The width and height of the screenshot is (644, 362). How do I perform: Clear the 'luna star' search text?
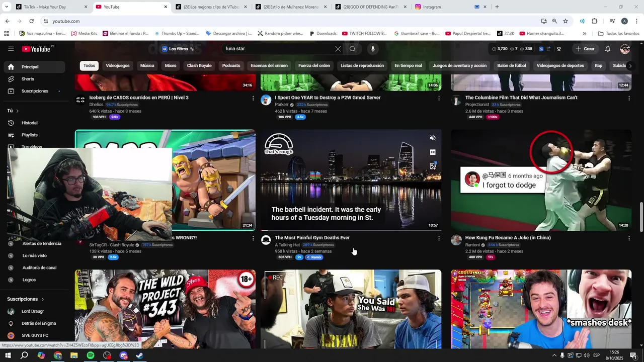click(338, 49)
